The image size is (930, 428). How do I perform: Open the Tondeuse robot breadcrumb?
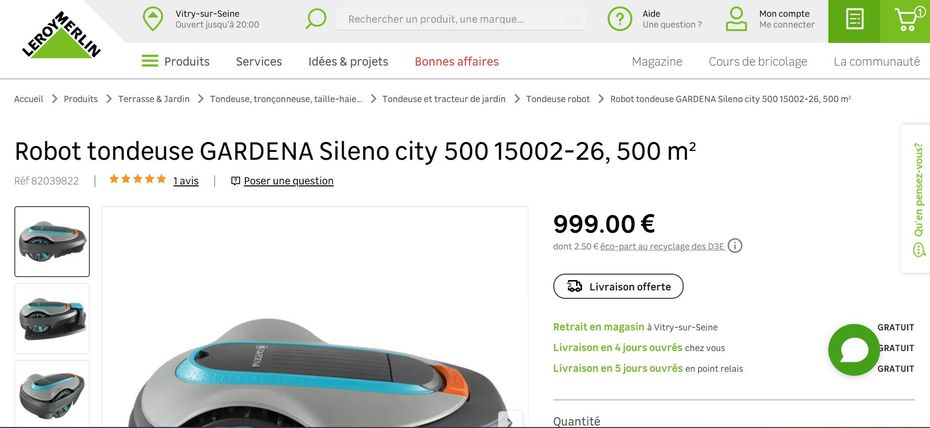[x=558, y=99]
